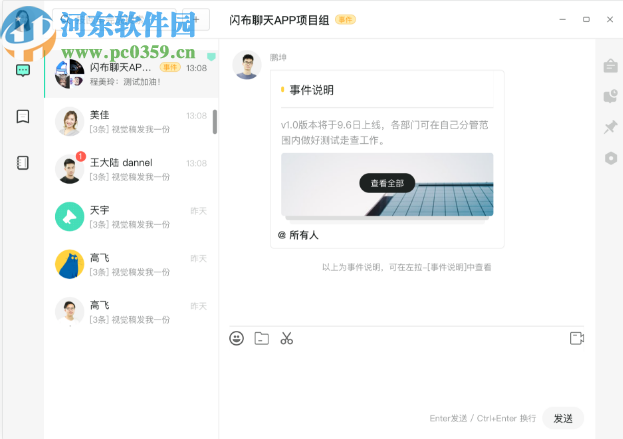Image resolution: width=623 pixels, height=439 pixels.
Task: Click sender name 鹏坤 above message
Action: click(x=278, y=57)
